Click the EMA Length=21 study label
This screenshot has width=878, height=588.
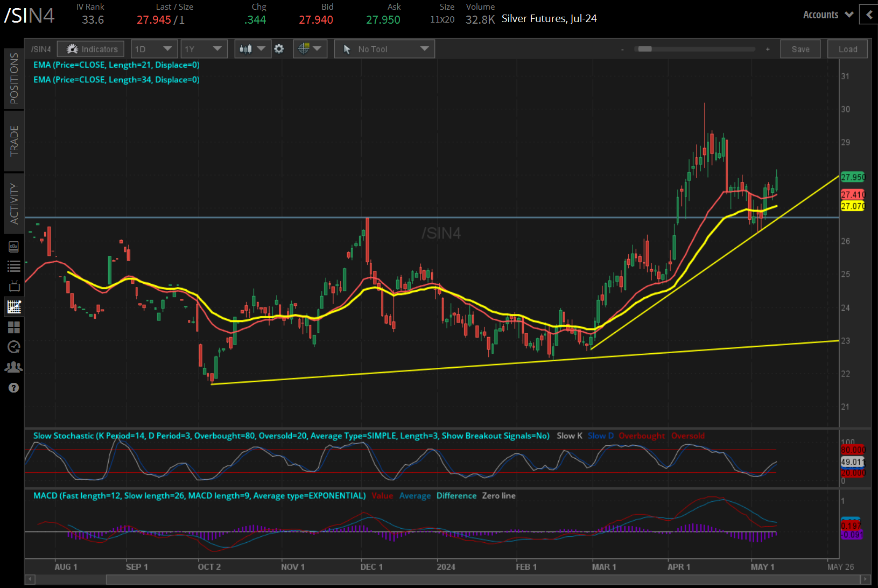coord(116,65)
